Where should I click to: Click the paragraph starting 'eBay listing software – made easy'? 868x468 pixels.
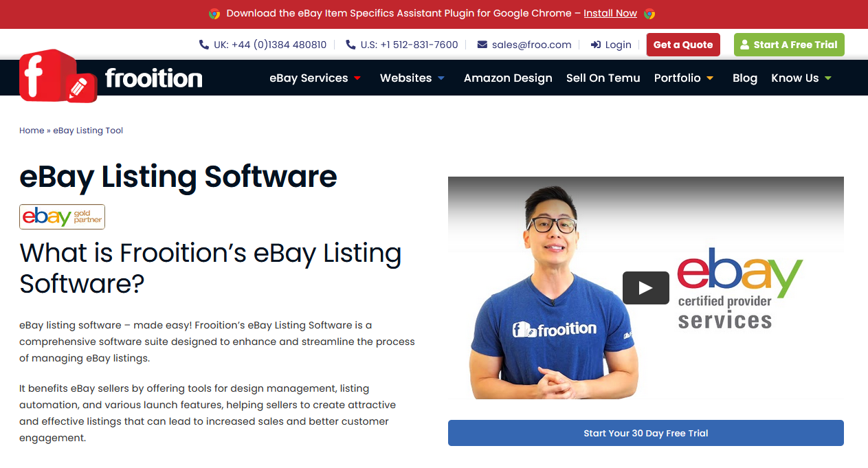coord(217,342)
